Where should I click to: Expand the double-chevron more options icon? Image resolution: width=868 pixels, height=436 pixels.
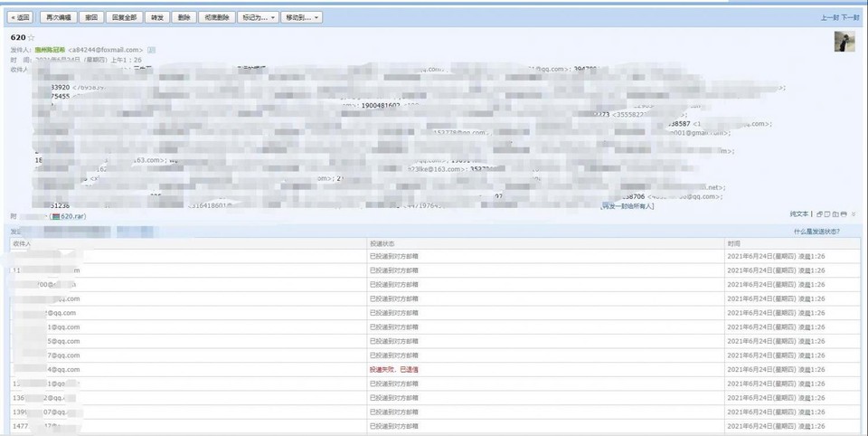pos(854,214)
